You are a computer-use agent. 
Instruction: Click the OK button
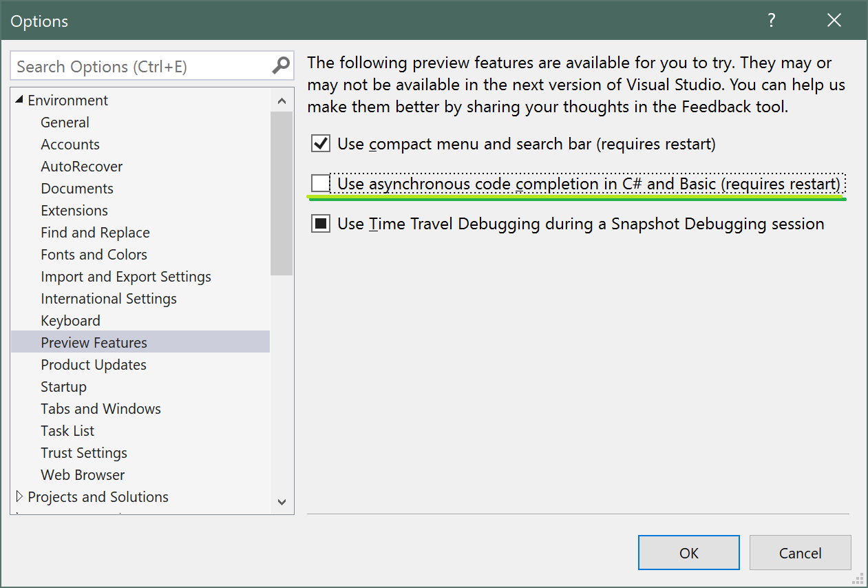[689, 553]
